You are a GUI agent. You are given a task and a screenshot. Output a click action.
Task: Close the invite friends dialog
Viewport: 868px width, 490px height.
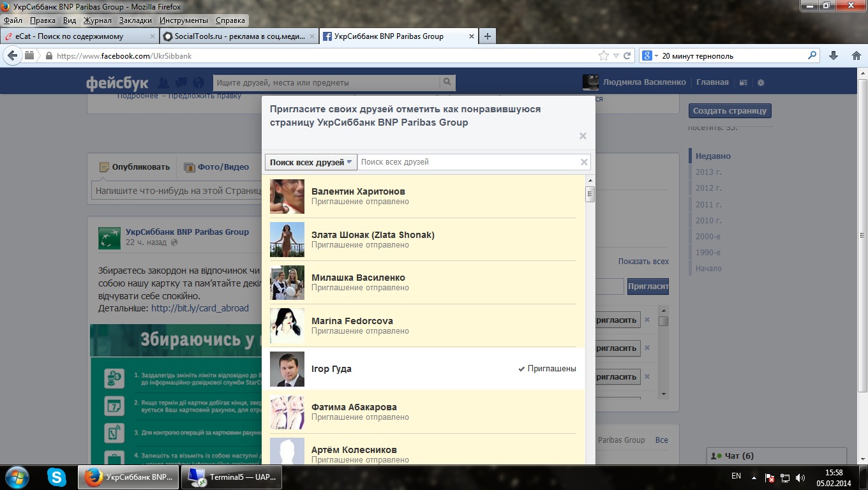(583, 136)
